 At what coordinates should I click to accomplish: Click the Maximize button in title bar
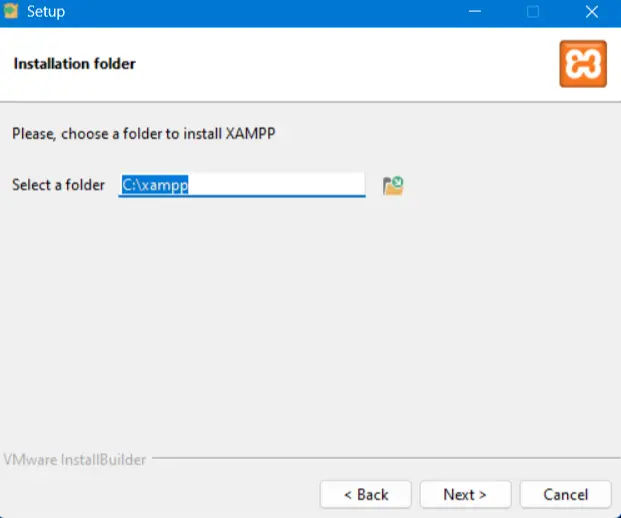(x=533, y=12)
